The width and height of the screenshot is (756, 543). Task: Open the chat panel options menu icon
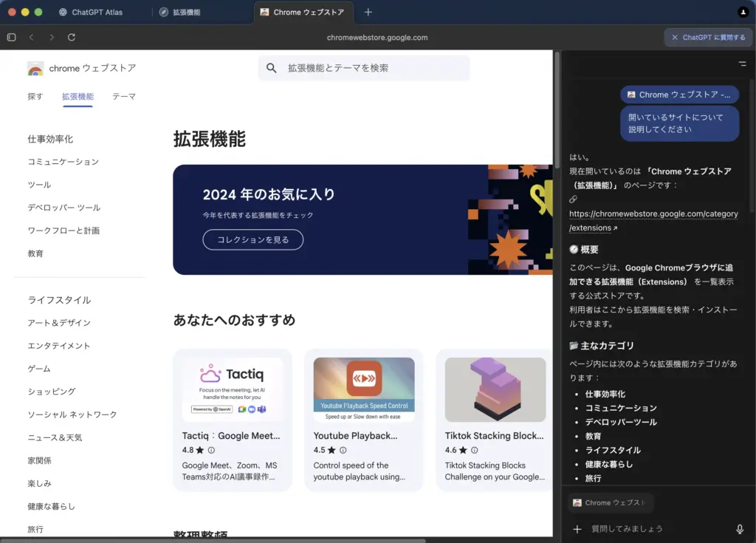coord(742,64)
